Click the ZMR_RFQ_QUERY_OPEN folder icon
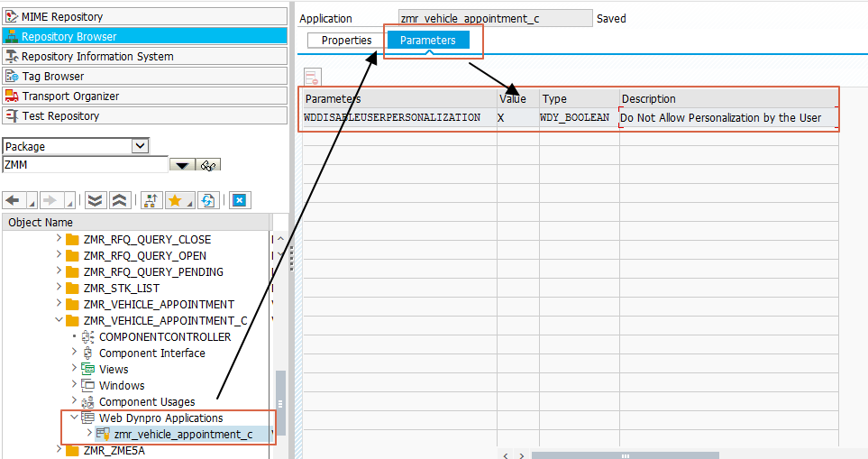 72,256
